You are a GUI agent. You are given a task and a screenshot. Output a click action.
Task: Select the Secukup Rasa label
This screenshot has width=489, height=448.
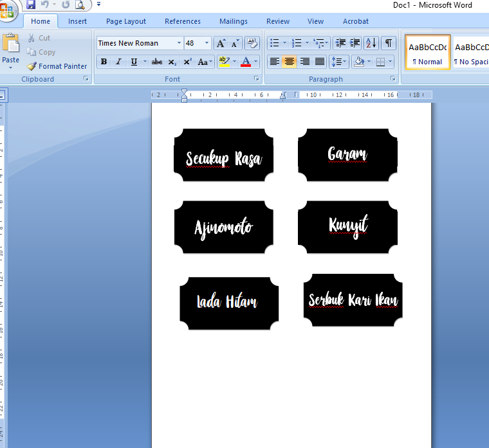click(x=224, y=155)
